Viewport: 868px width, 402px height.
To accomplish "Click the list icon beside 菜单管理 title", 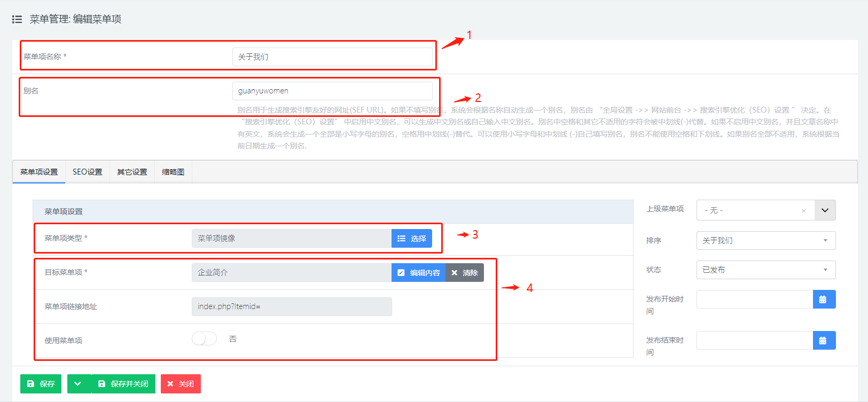I will 17,19.
